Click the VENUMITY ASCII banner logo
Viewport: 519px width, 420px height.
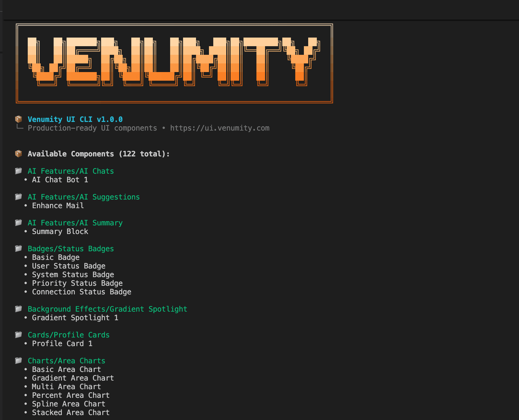pyautogui.click(x=174, y=63)
